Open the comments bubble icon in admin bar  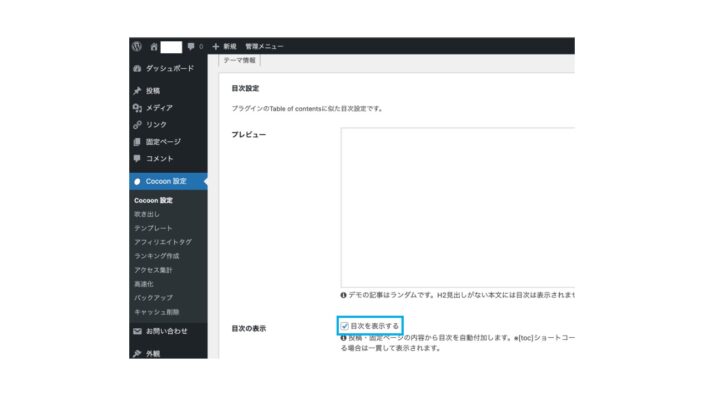[191, 46]
